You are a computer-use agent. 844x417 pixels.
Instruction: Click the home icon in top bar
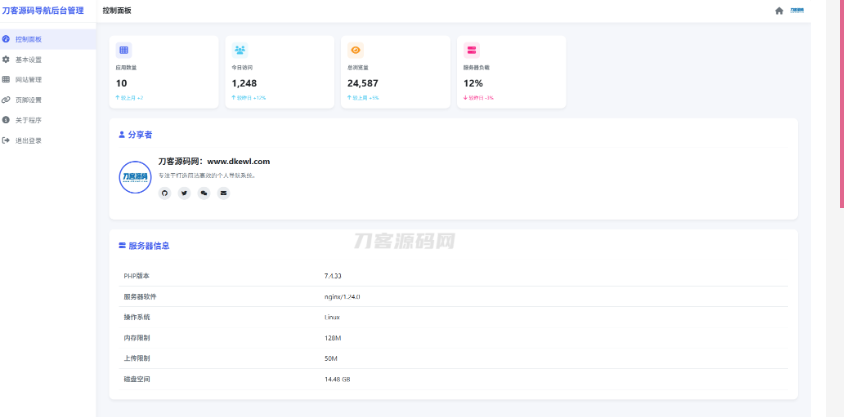[x=779, y=10]
